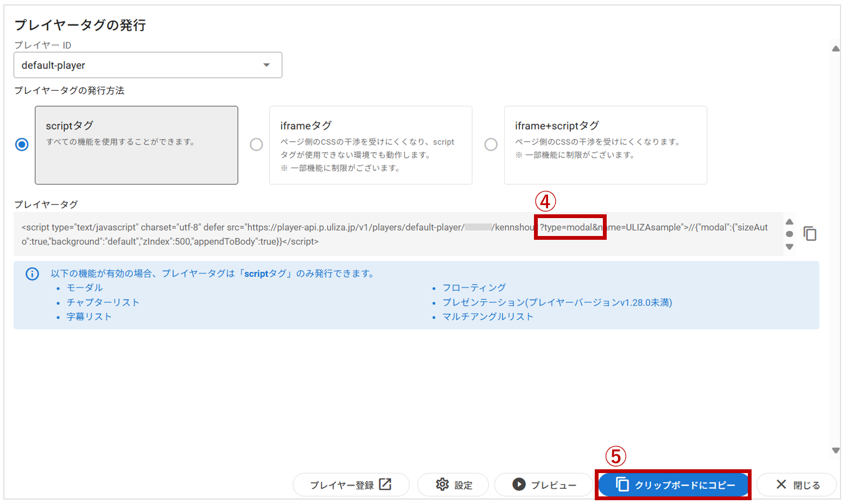Click the info icon in blue notice
Image resolution: width=846 pixels, height=504 pixels.
pos(33,274)
